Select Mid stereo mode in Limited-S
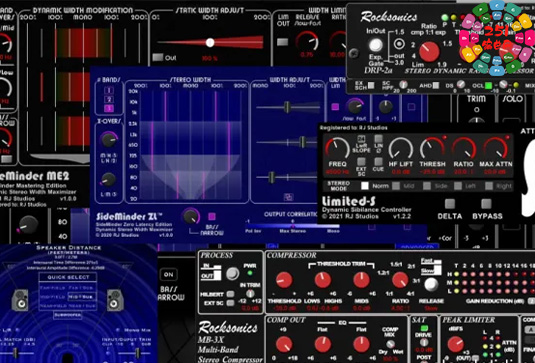The image size is (535, 363). 396,186
